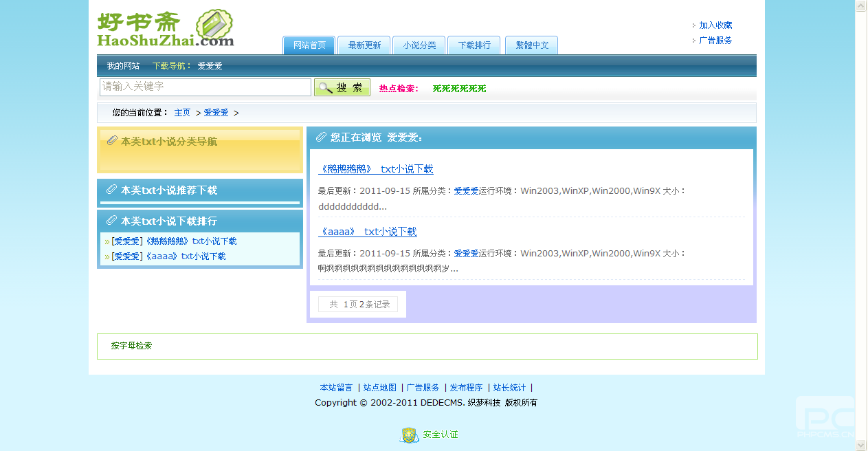868x451 pixels.
Task: Click 本站留言 footer link
Action: click(336, 388)
